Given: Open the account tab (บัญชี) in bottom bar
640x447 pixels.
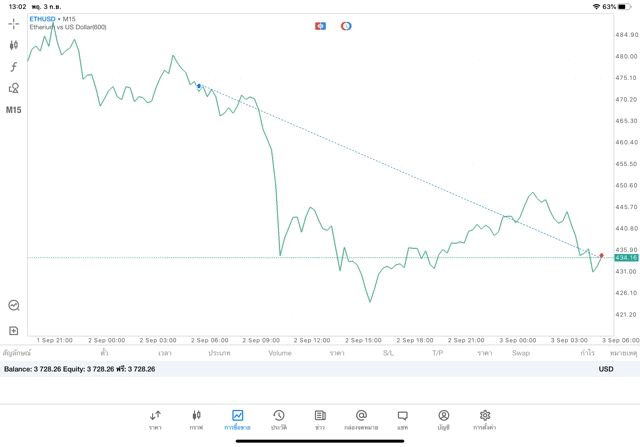Looking at the screenshot, I should pyautogui.click(x=443, y=419).
